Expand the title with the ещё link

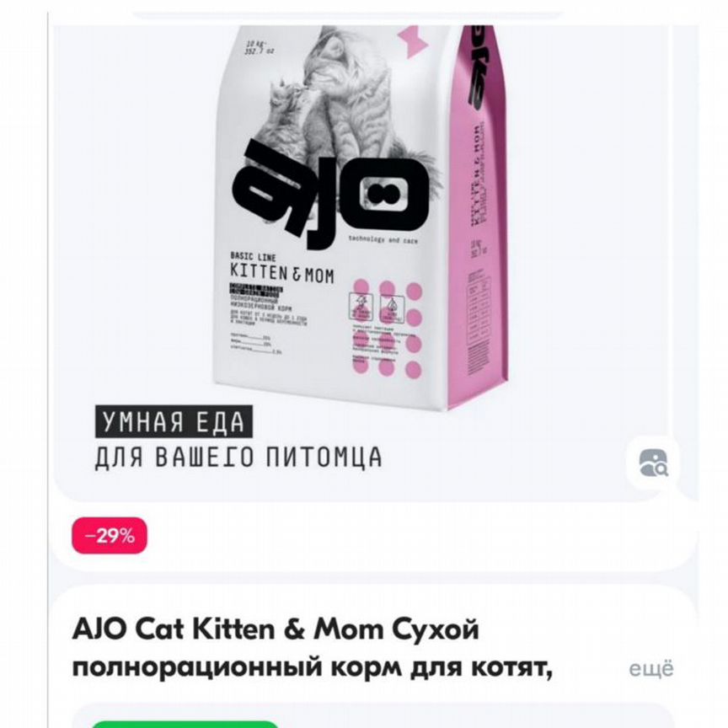(x=651, y=669)
